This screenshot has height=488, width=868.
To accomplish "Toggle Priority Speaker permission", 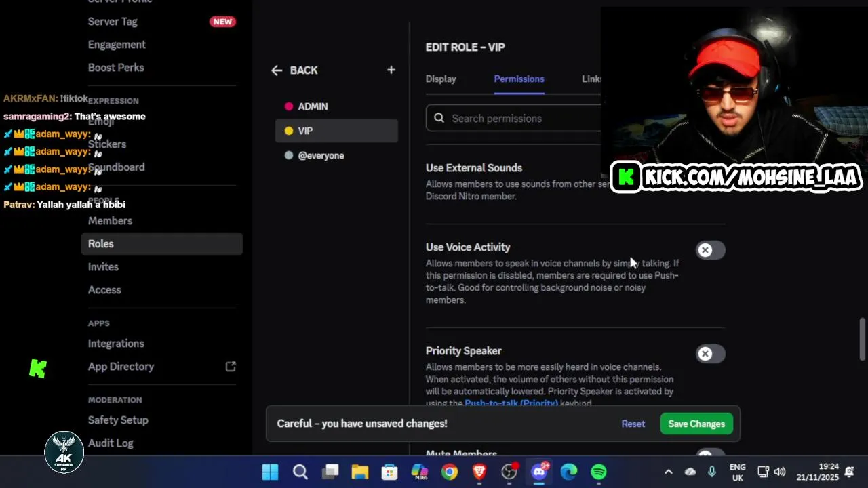I will 710,354.
